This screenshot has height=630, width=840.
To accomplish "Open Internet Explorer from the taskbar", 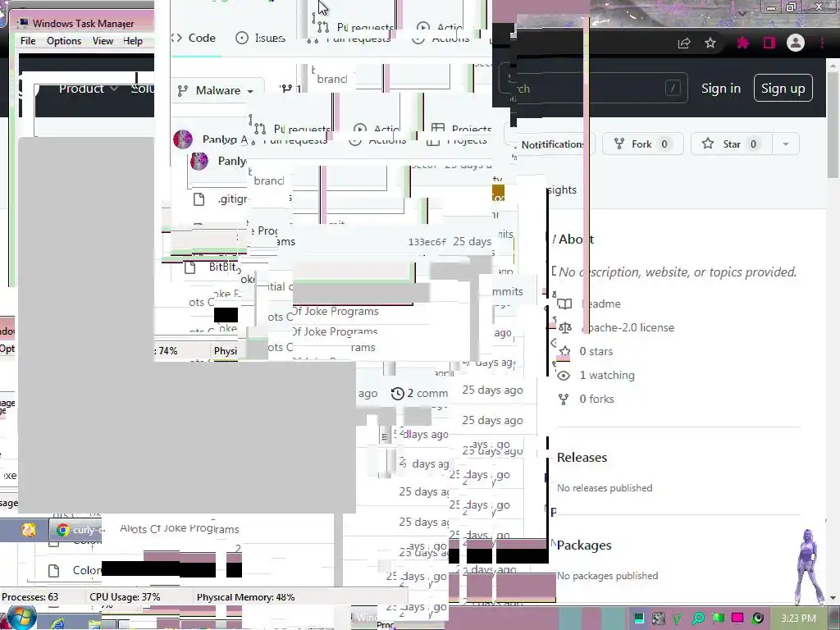I will point(57,623).
